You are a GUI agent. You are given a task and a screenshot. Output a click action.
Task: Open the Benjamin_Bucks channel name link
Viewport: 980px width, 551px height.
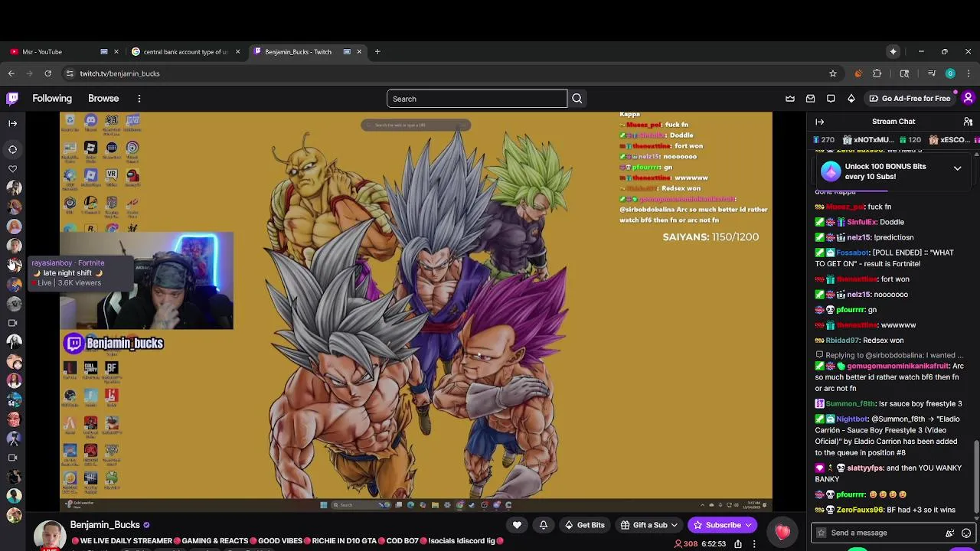(105, 525)
